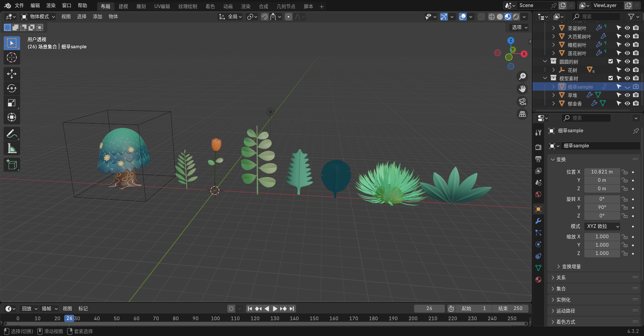Click the 位置 X value field
Image resolution: width=644 pixels, height=336 pixels.
click(602, 172)
